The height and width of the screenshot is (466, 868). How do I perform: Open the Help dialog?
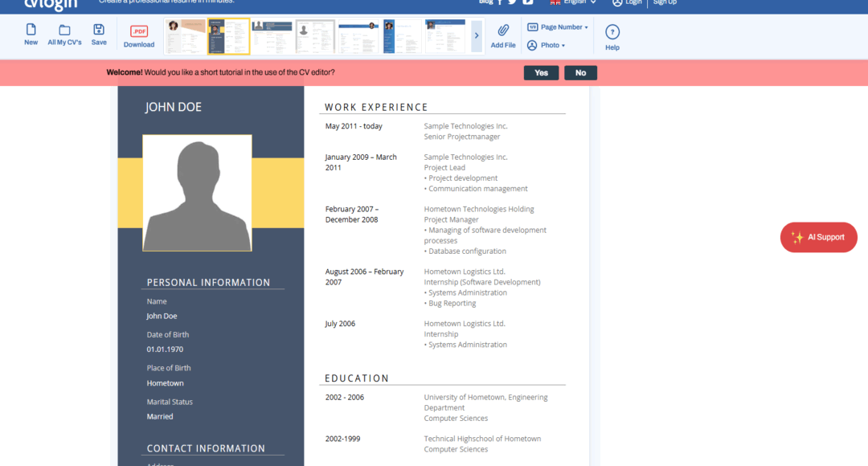pyautogui.click(x=612, y=35)
